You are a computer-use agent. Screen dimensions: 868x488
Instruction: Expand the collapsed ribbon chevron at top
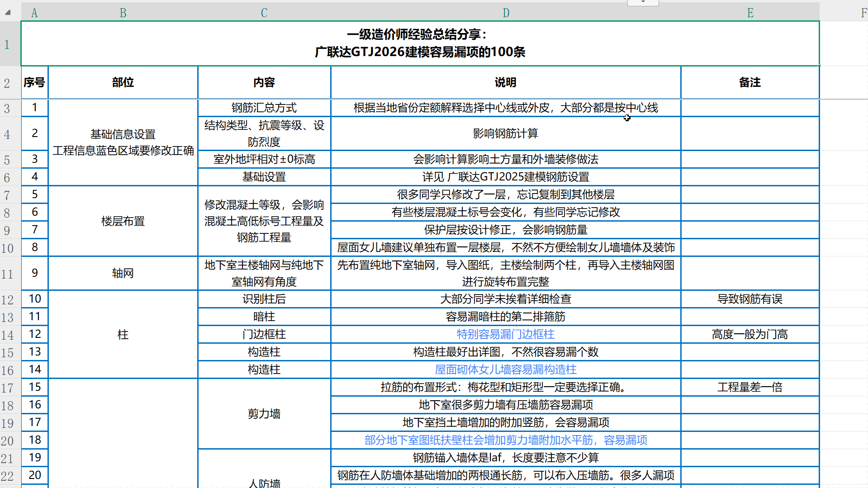[x=643, y=2]
